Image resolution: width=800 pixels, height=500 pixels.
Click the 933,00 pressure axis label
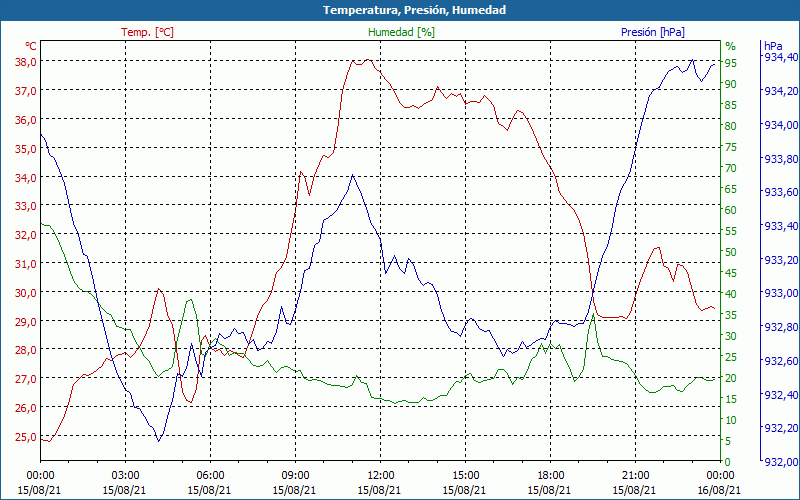[780, 293]
